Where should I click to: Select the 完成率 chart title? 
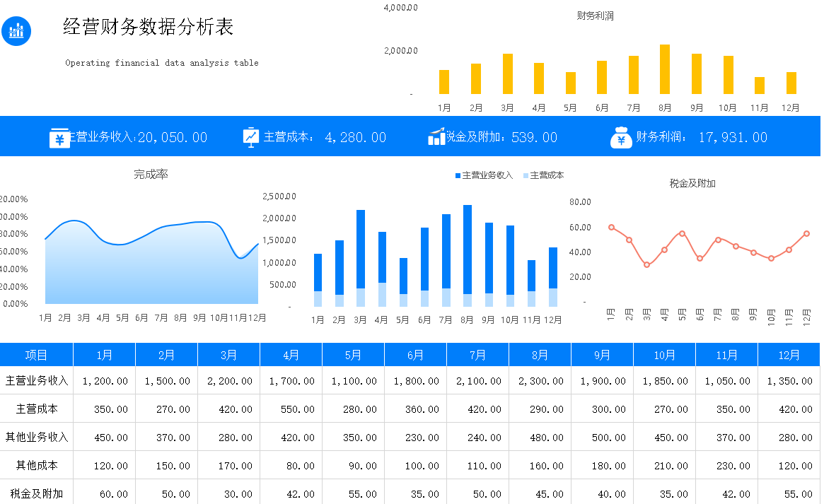click(x=151, y=174)
